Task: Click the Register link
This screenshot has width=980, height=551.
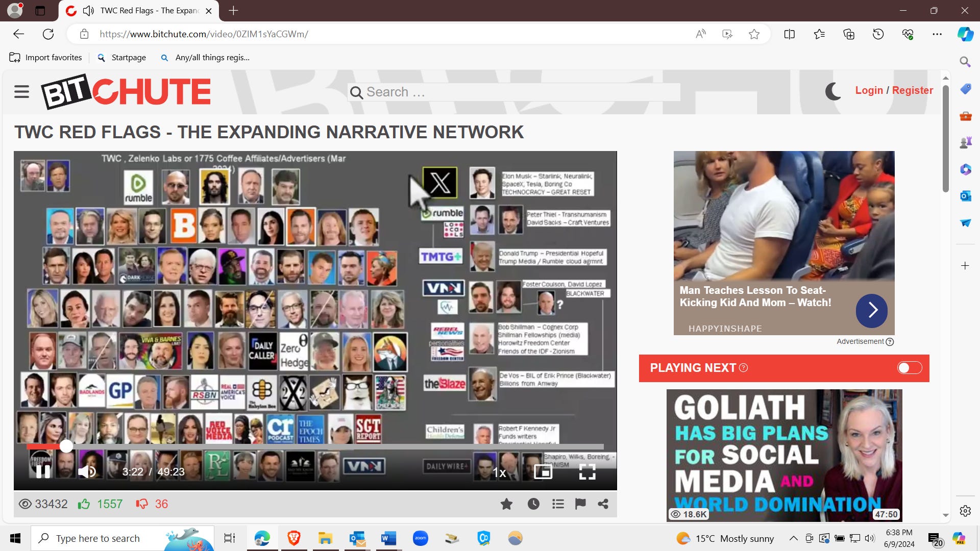Action: pyautogui.click(x=912, y=90)
